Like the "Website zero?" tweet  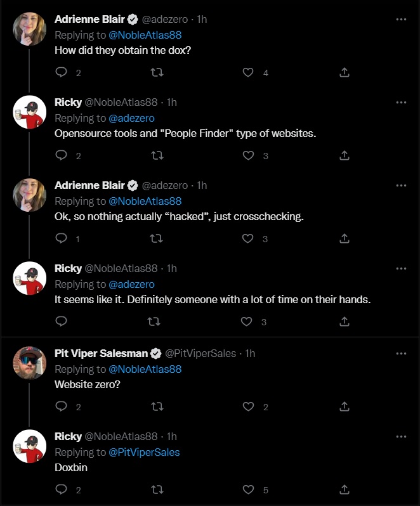[x=248, y=406]
